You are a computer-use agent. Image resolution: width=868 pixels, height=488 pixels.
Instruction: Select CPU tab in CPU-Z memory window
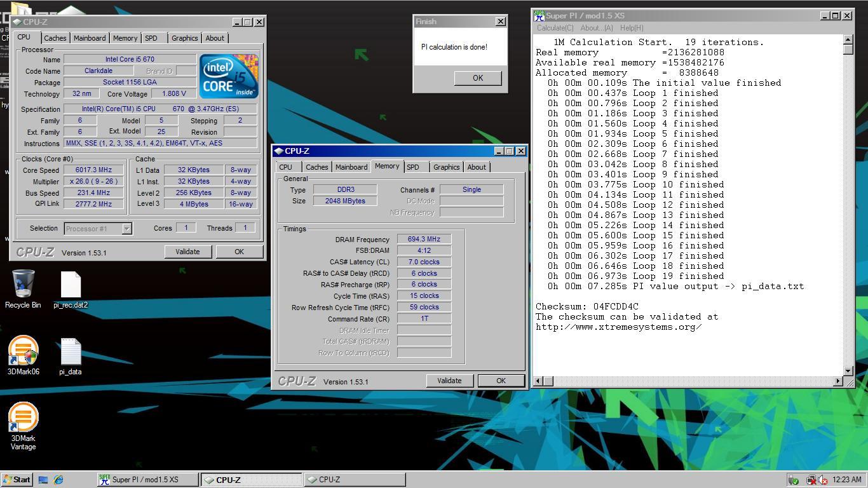286,167
